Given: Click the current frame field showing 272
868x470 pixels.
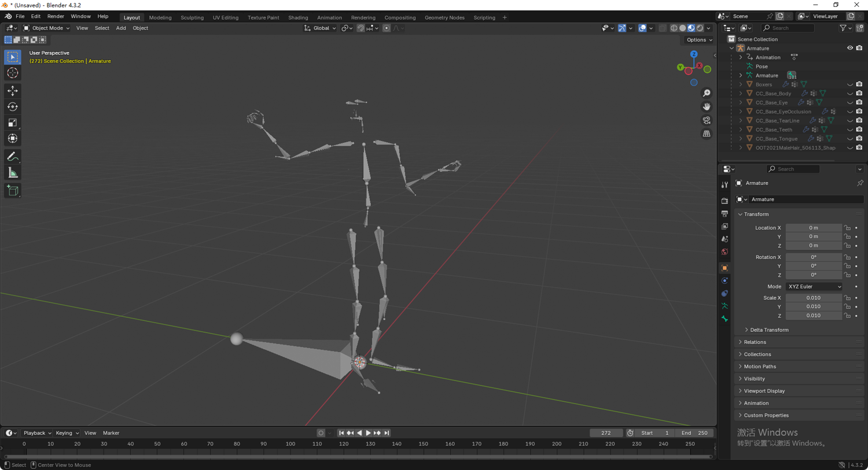Looking at the screenshot, I should (x=606, y=433).
